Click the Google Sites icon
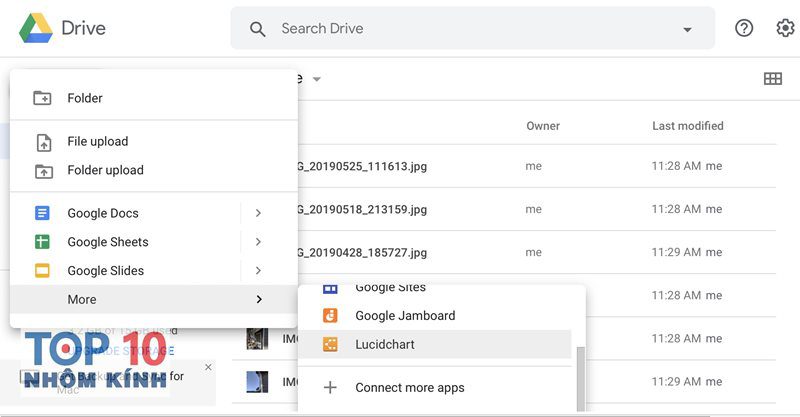The width and height of the screenshot is (800, 417). [x=330, y=289]
